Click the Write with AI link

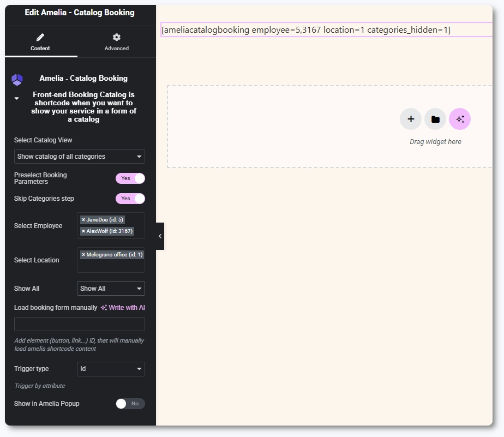coord(123,308)
